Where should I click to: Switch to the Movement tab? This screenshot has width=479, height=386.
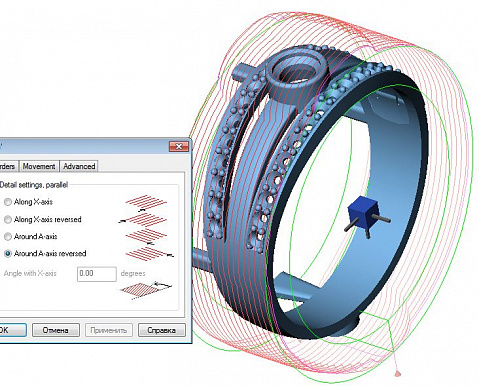[x=39, y=166]
